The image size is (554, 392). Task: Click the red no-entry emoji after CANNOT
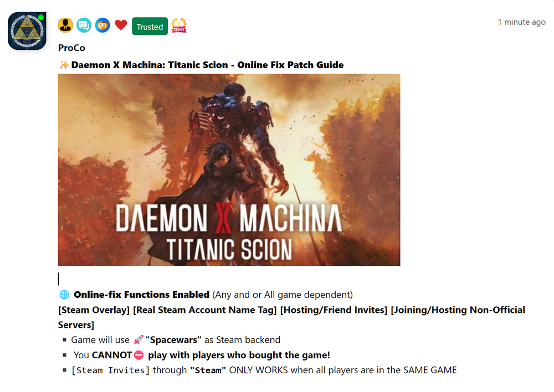tap(139, 355)
